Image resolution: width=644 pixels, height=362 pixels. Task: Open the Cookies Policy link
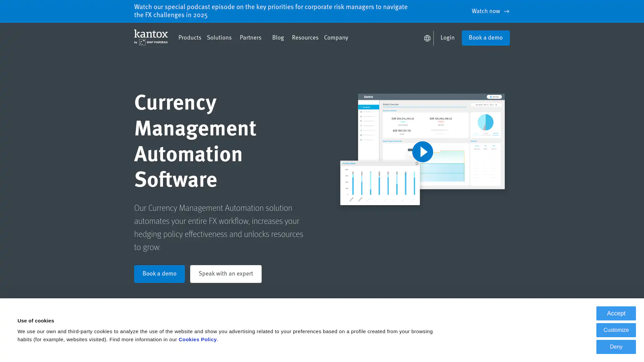197,340
